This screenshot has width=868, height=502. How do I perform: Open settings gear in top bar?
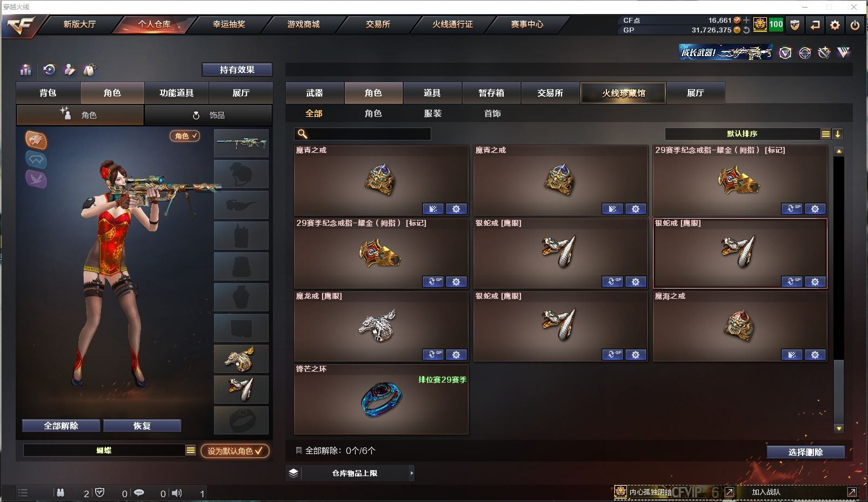coord(835,25)
